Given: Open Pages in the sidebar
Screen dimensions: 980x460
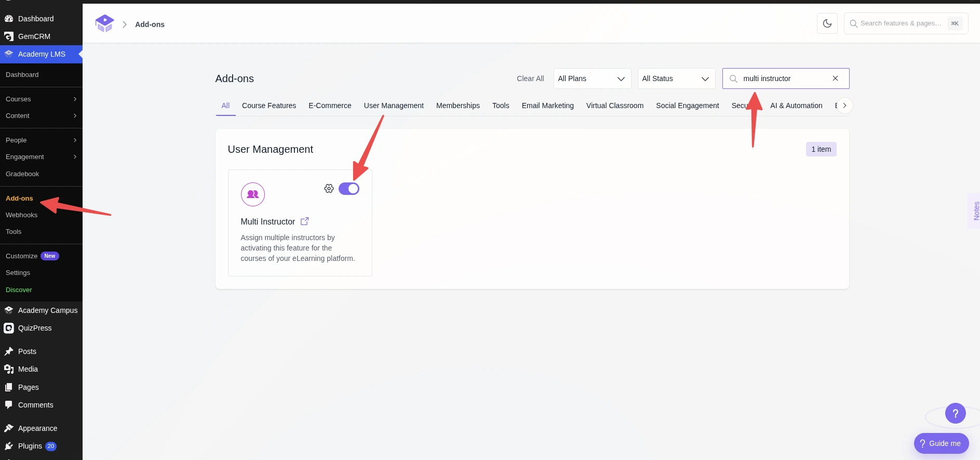Looking at the screenshot, I should click(41, 387).
